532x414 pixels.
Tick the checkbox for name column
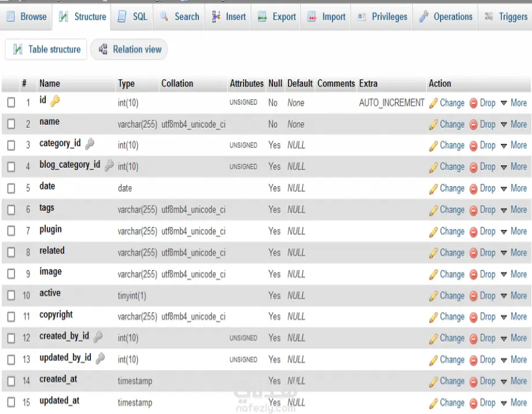pos(11,124)
